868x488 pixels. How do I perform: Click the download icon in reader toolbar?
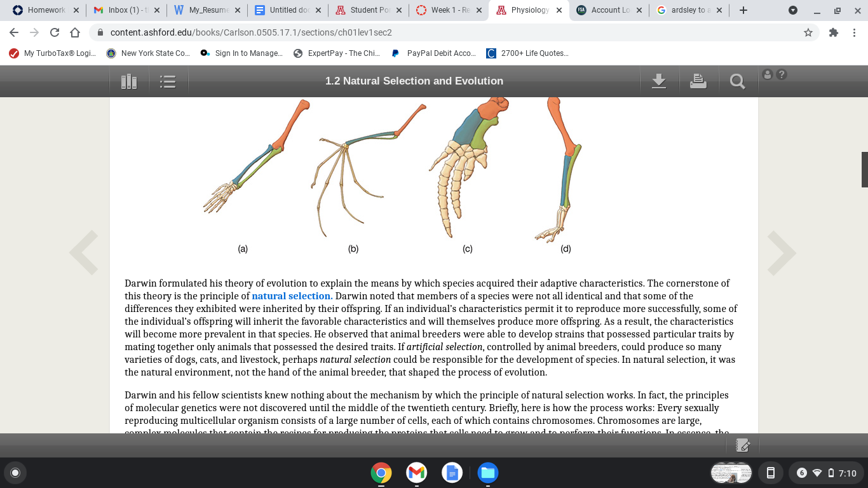pyautogui.click(x=659, y=81)
